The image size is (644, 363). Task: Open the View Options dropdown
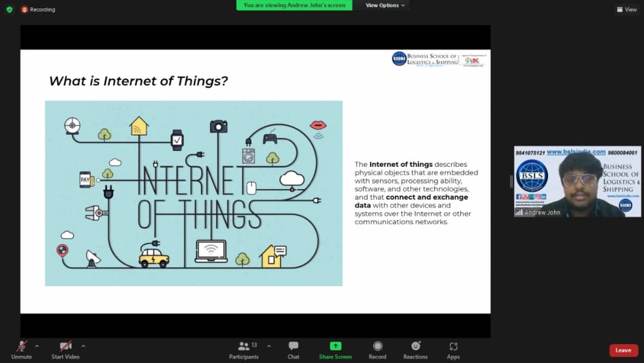pos(385,5)
